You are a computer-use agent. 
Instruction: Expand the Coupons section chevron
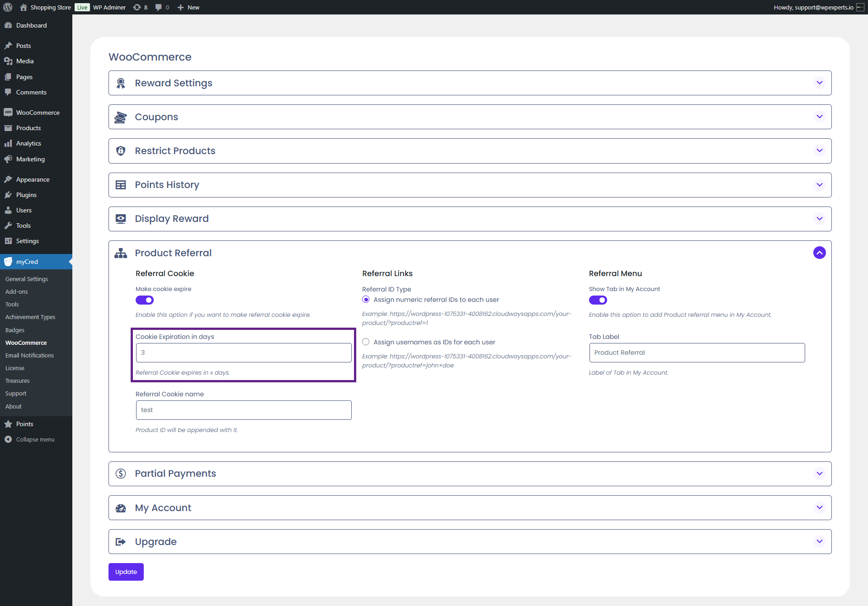[819, 117]
